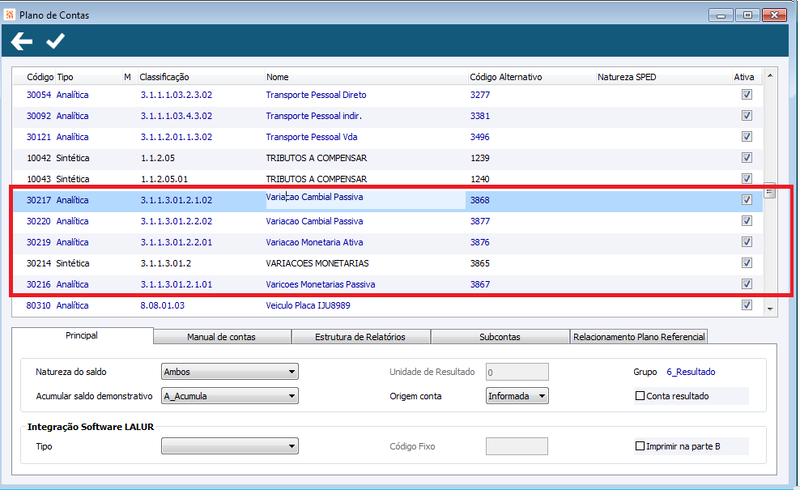Toggle Ativa checkbox for Veiculo Placa IJU8989
800x490 pixels.
[x=746, y=305]
